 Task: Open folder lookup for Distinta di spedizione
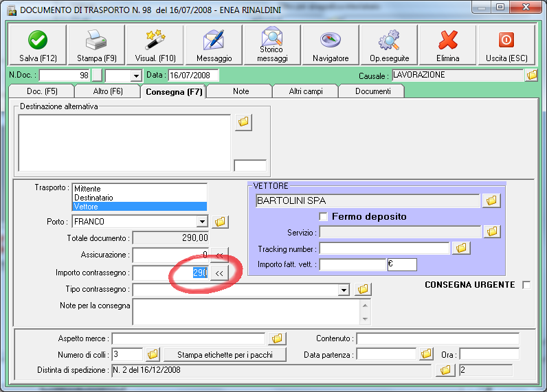(445, 370)
